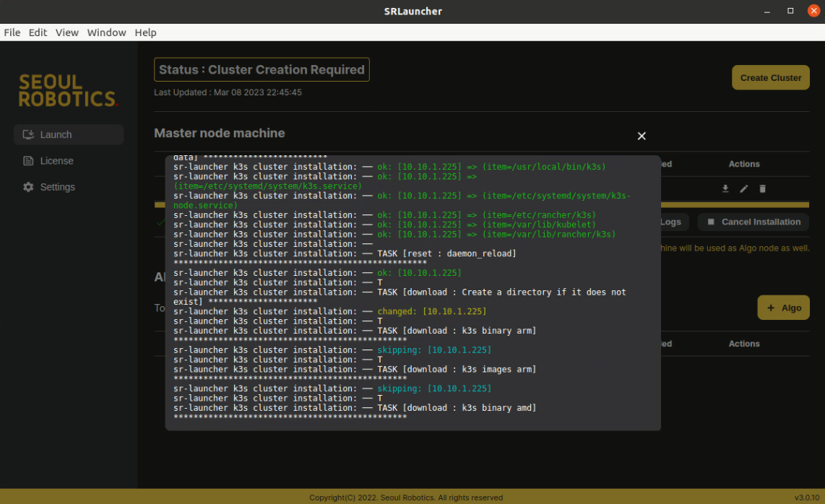Select Settings in the sidebar
Image resolution: width=825 pixels, height=504 pixels.
(x=69, y=187)
